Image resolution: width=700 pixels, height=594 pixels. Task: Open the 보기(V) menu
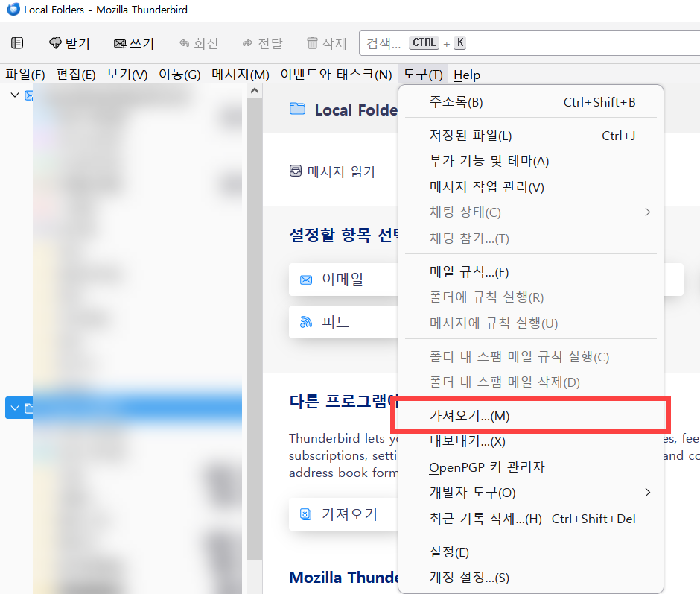[127, 75]
